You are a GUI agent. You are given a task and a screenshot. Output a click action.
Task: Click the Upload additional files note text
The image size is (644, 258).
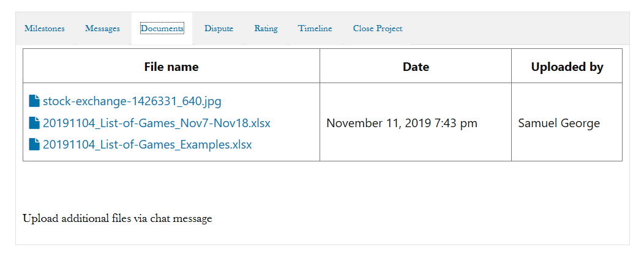tap(118, 219)
